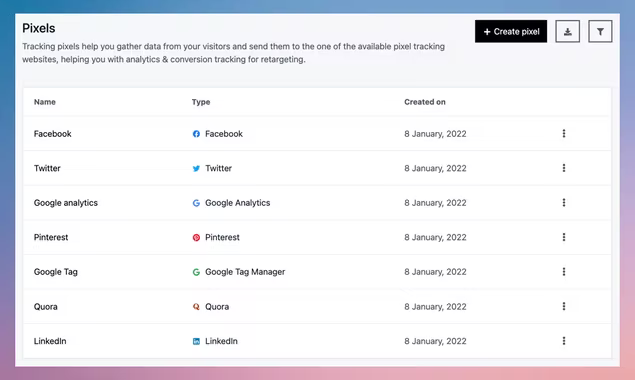Click the Pixels page heading
The image size is (635, 380).
click(x=38, y=28)
